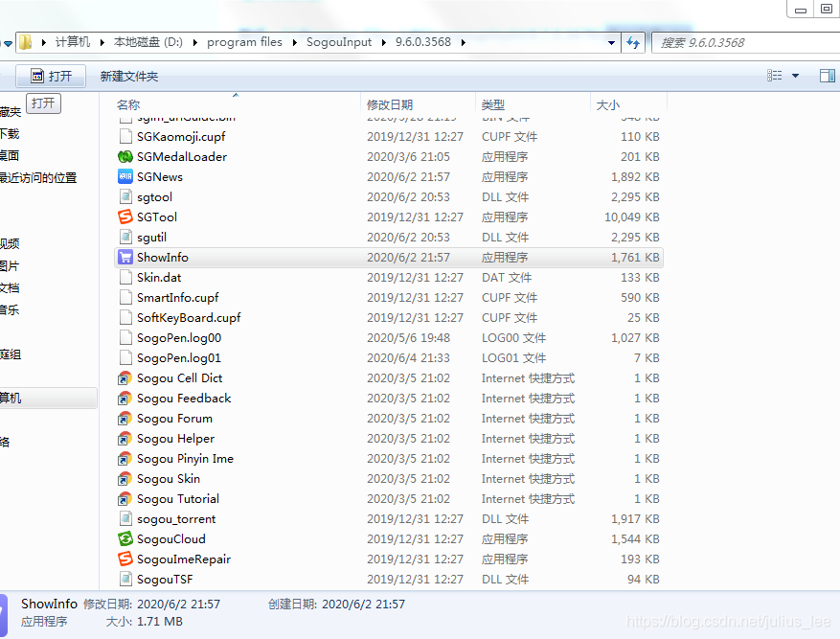Click the change view icon button
The height and width of the screenshot is (639, 840).
coord(775,76)
